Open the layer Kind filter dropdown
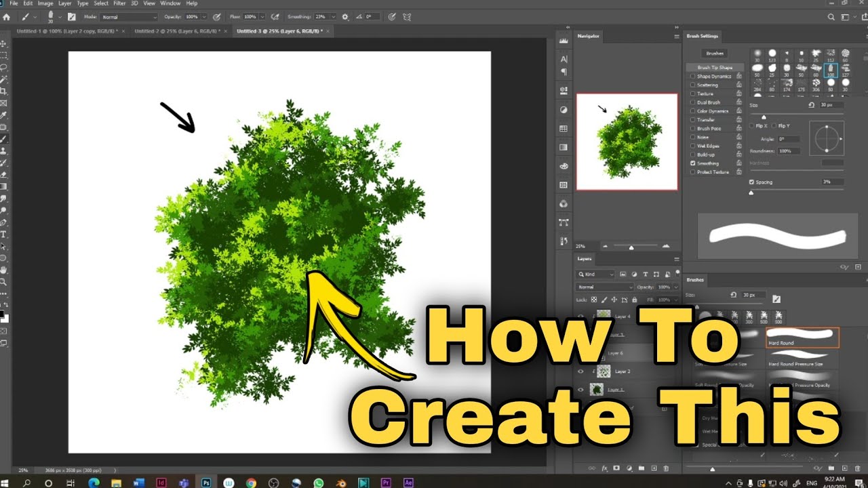This screenshot has width=868, height=488. 595,274
